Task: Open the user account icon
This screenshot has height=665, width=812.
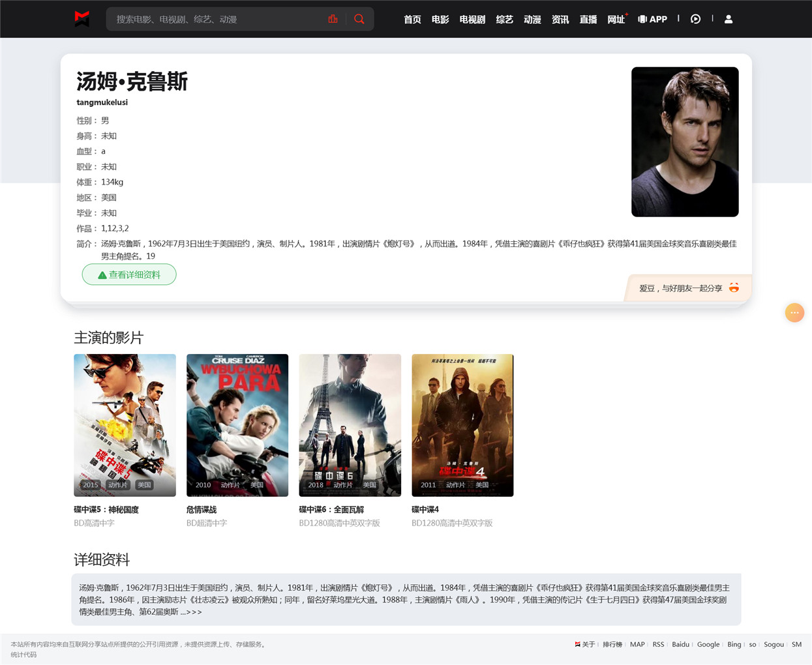Action: [729, 19]
